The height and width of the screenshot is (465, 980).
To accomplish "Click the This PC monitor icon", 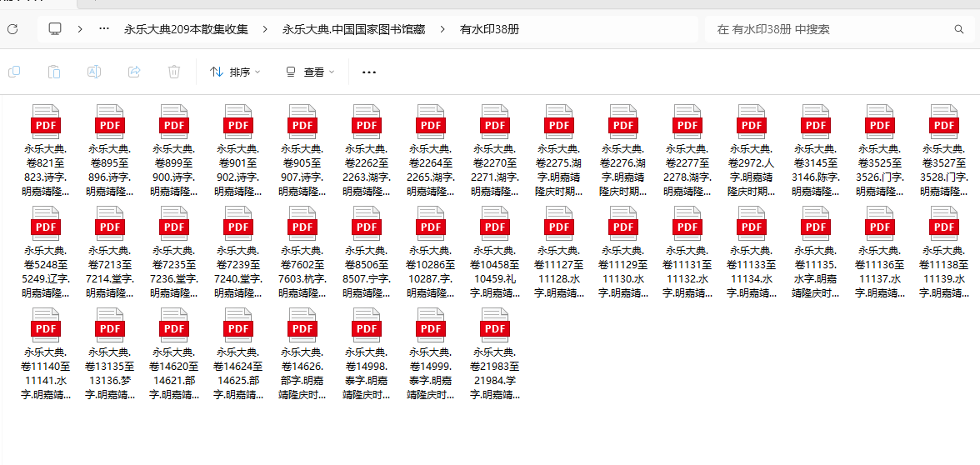I will tap(55, 29).
